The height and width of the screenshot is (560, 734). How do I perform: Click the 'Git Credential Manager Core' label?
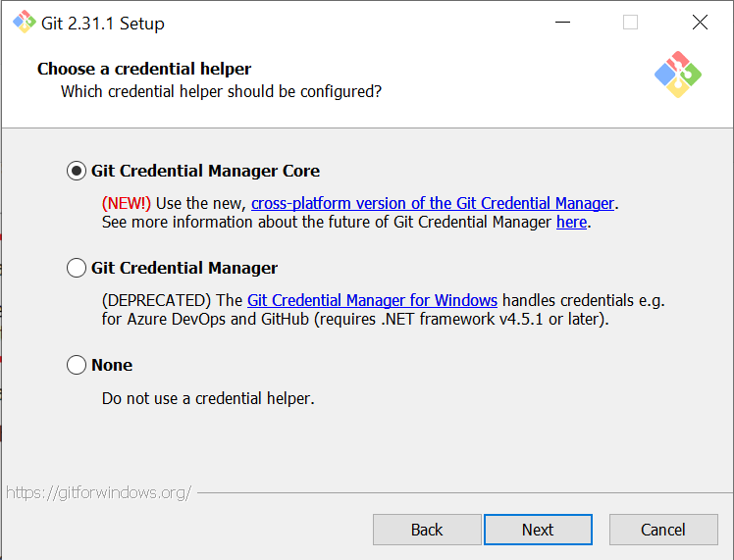point(205,171)
